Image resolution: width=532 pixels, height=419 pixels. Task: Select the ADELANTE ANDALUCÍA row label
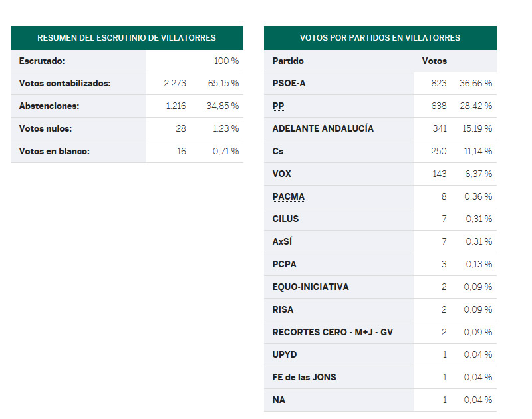point(323,129)
